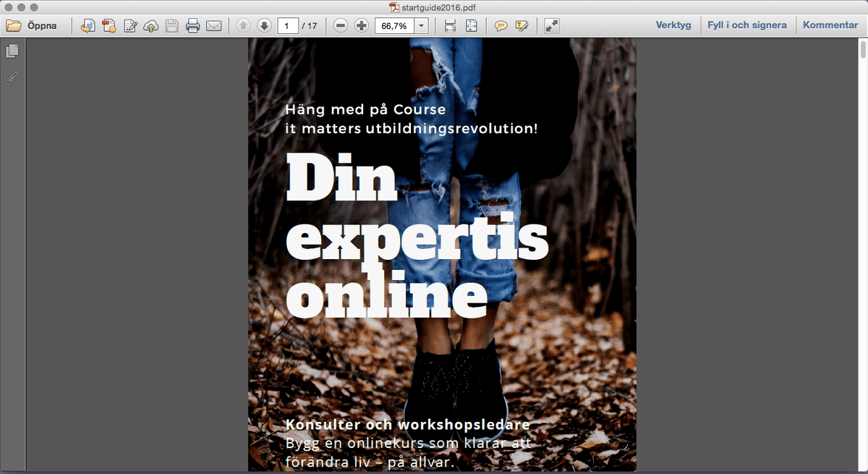Click the fit width scrolling icon
Image resolution: width=868 pixels, height=474 pixels.
pyautogui.click(x=450, y=26)
